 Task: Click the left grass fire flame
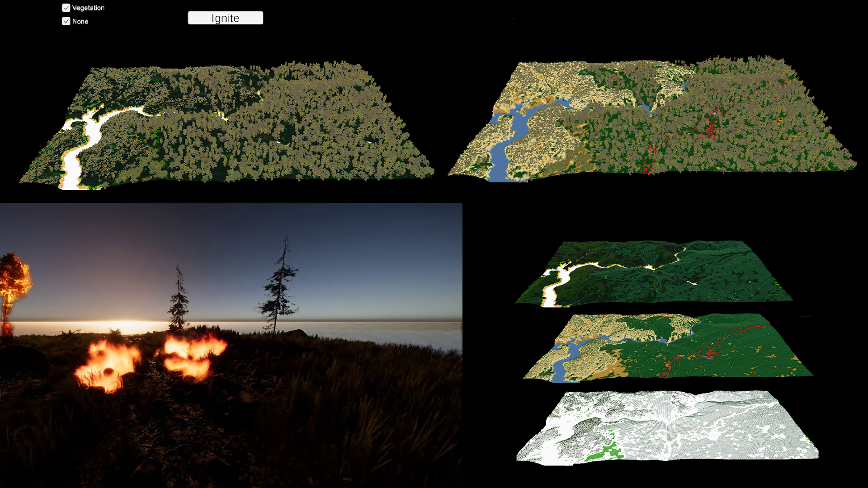pos(106,364)
